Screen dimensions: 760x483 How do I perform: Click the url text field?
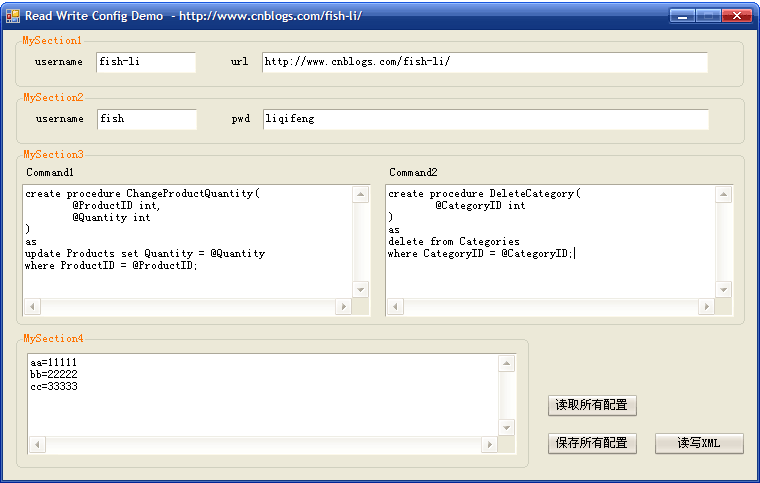(x=485, y=62)
